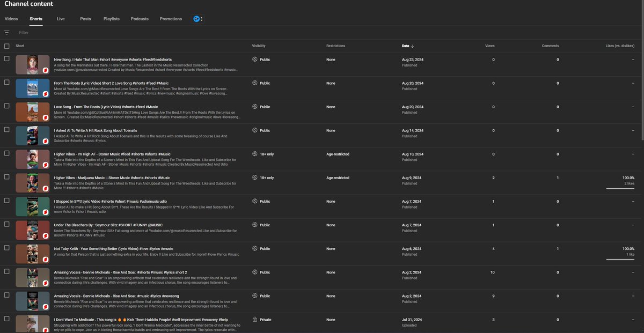
Task: Click lock icon on I Dont Want To Medicate row
Action: [x=255, y=319]
